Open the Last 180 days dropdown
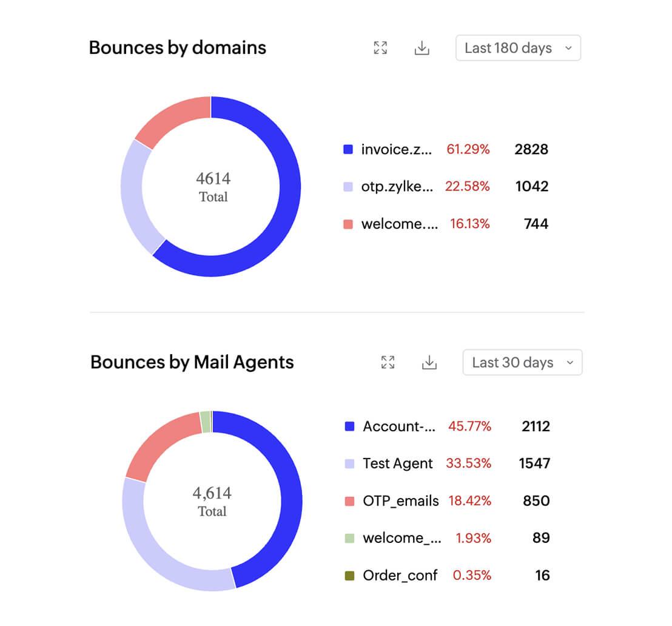The width and height of the screenshot is (672, 626). (x=518, y=48)
